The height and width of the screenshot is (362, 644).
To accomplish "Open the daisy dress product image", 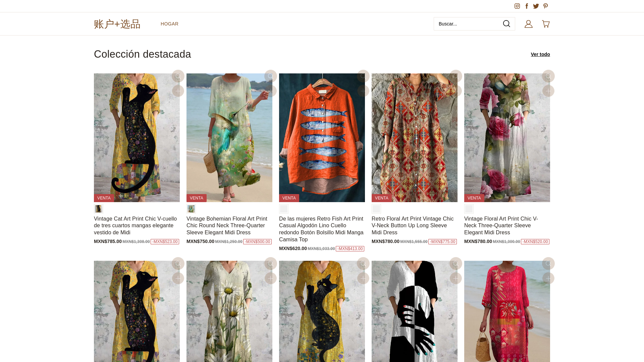I will coord(229,311).
